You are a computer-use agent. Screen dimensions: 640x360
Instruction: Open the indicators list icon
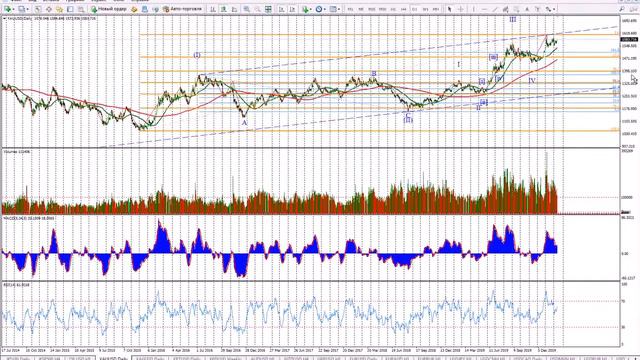[305, 9]
